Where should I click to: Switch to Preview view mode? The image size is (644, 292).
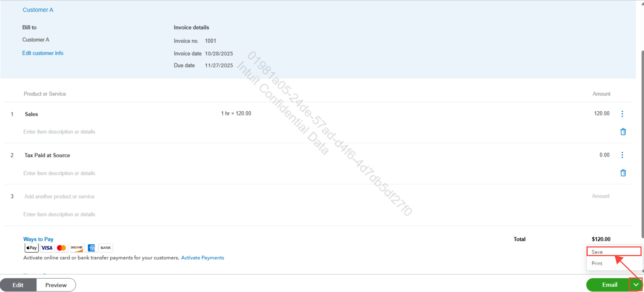(x=56, y=285)
